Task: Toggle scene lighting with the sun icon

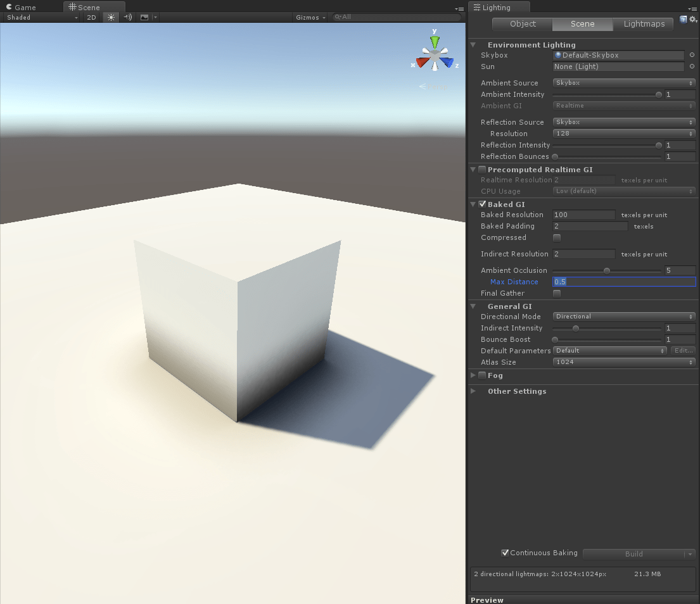Action: [110, 17]
